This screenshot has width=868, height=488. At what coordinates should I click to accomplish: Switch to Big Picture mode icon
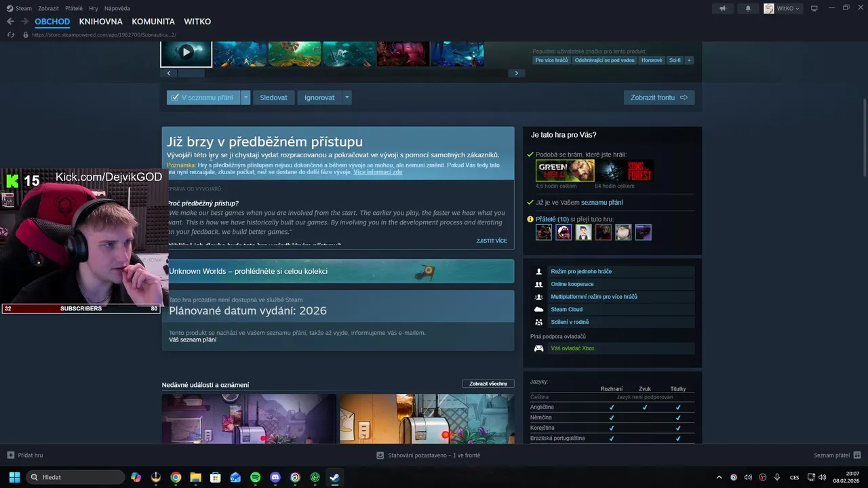point(814,8)
